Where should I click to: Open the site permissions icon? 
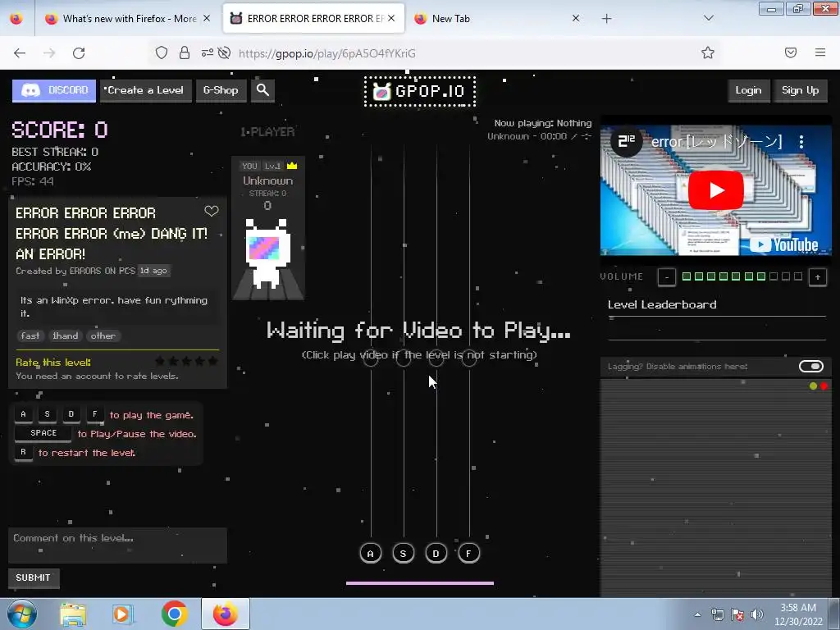pos(208,52)
